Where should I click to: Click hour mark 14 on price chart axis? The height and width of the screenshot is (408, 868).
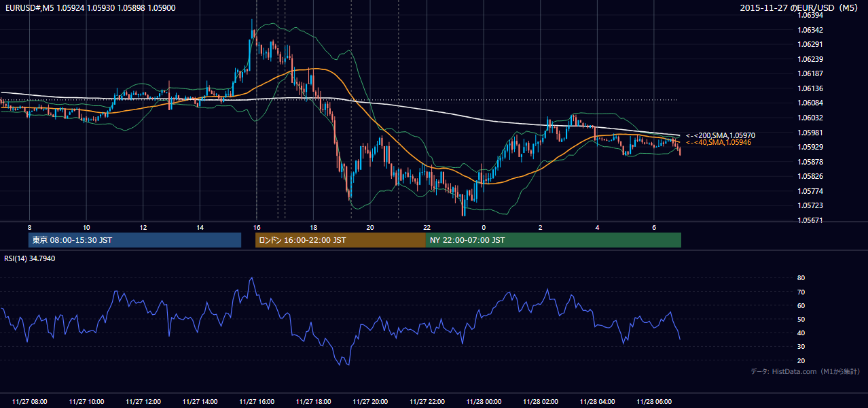[200, 227]
